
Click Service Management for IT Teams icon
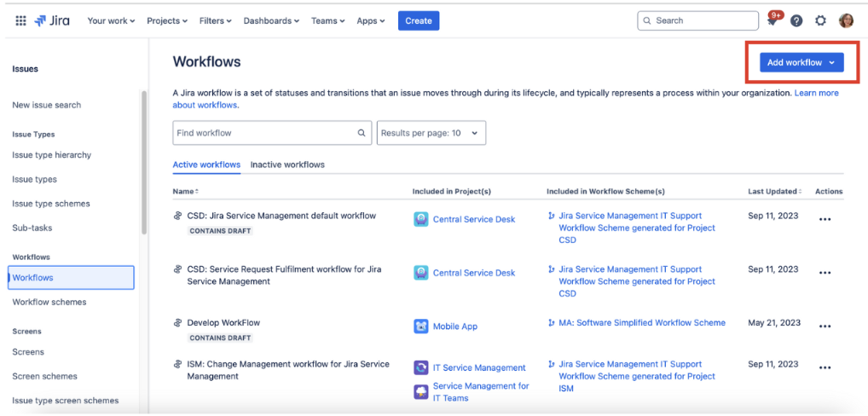420,392
